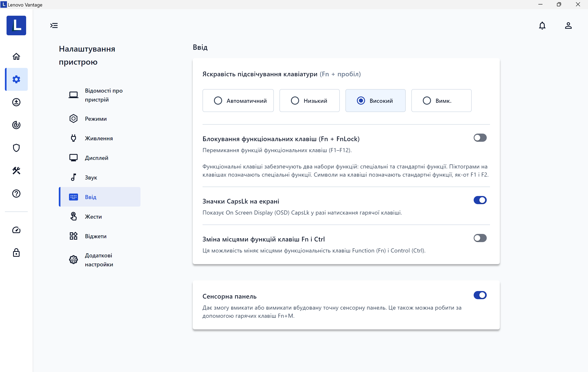Collapse the navigation menu via hamburger icon
Image resolution: width=588 pixels, height=372 pixels.
(54, 26)
